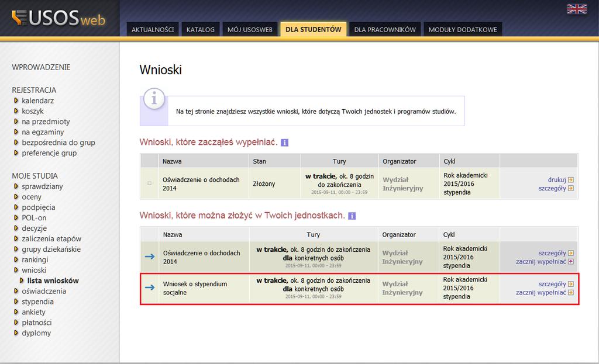Screen dimensions: 599x364
Task: Open szczegóły of the Złożony application
Action: (552, 188)
